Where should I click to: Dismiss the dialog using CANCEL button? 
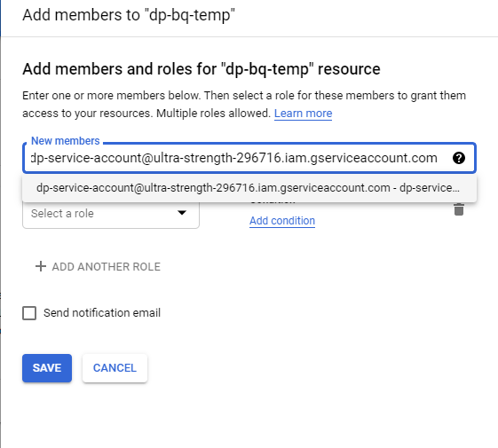115,368
